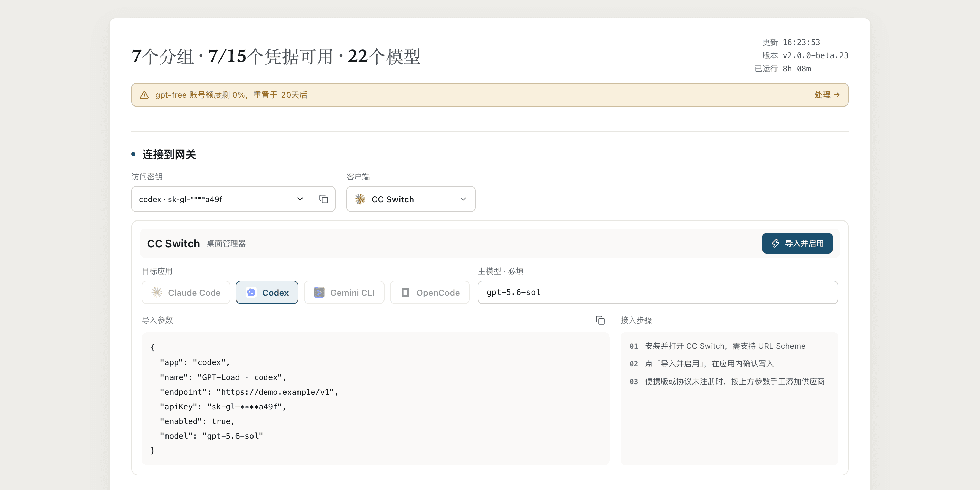The height and width of the screenshot is (490, 980).
Task: Click the "endpoint" line in the JSON
Action: [x=249, y=392]
